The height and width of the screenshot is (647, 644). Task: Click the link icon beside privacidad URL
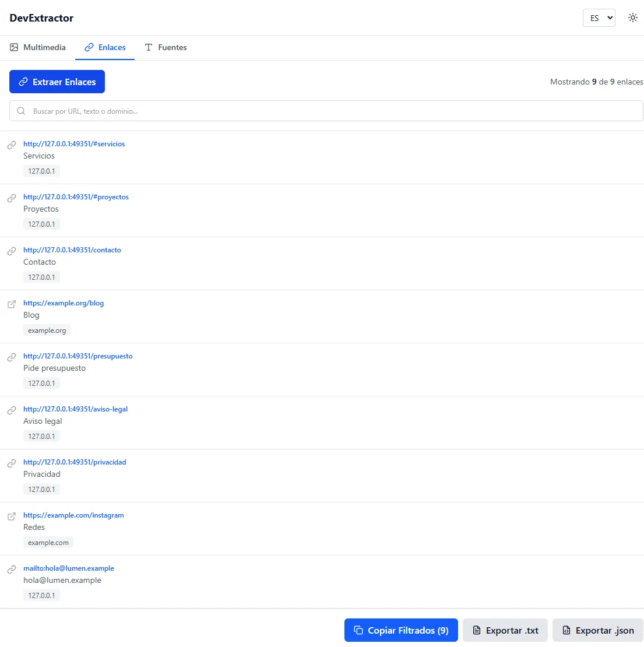coord(12,463)
